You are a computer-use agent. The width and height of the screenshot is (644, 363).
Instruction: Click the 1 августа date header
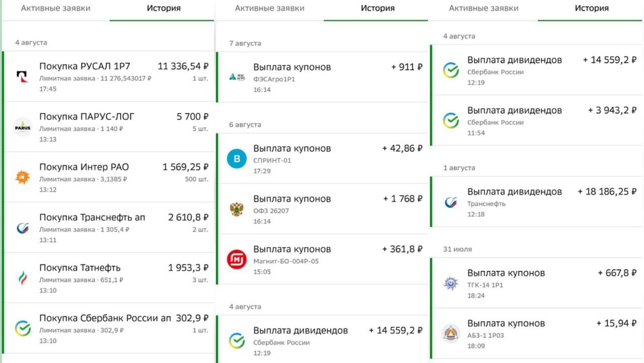click(459, 168)
